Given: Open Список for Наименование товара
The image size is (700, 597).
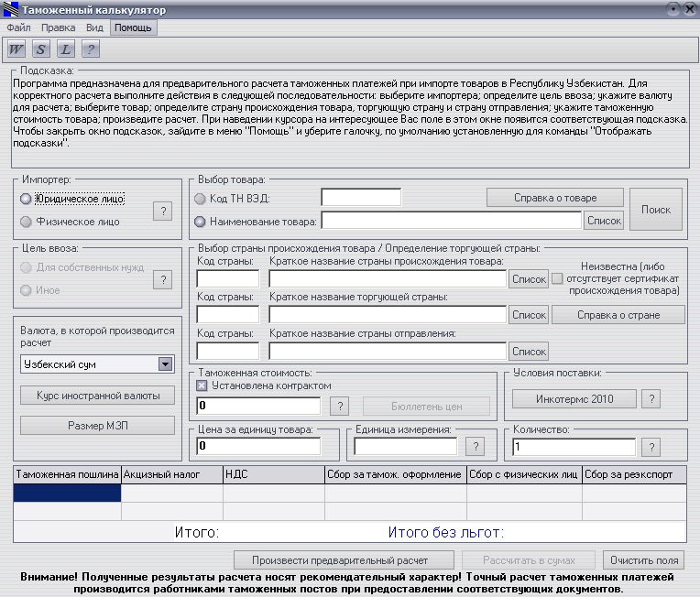Looking at the screenshot, I should [x=604, y=221].
